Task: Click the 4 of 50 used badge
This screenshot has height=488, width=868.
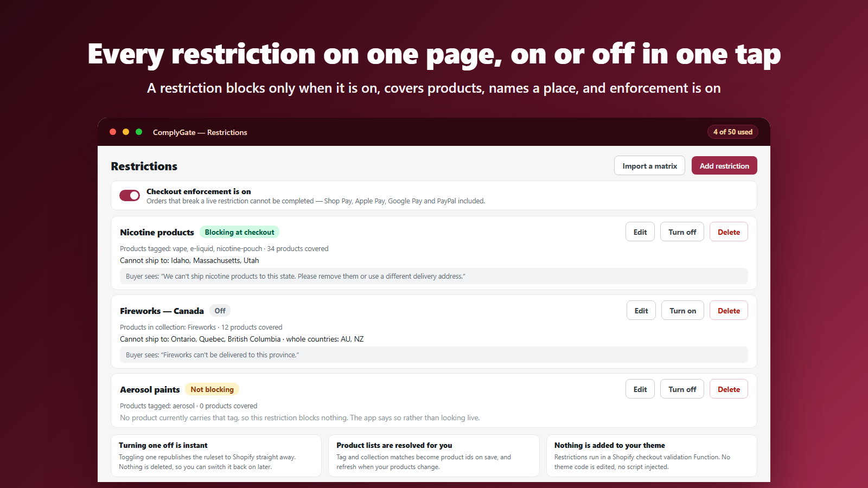Action: point(732,132)
